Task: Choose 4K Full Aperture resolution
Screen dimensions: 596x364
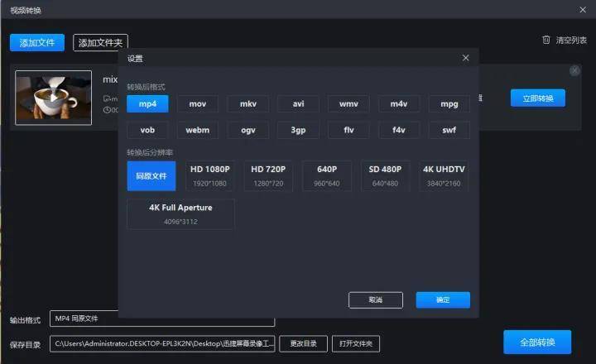Action: [x=180, y=213]
